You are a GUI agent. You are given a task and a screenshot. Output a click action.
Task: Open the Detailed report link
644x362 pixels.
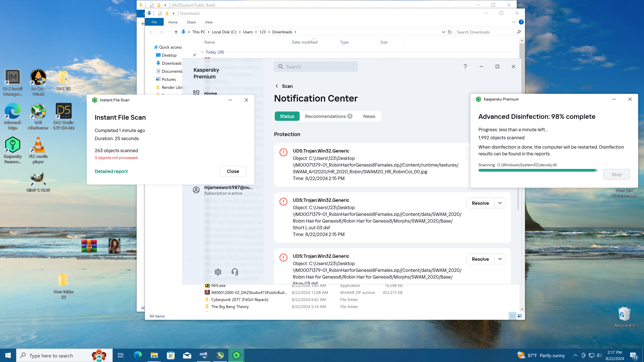tap(111, 171)
